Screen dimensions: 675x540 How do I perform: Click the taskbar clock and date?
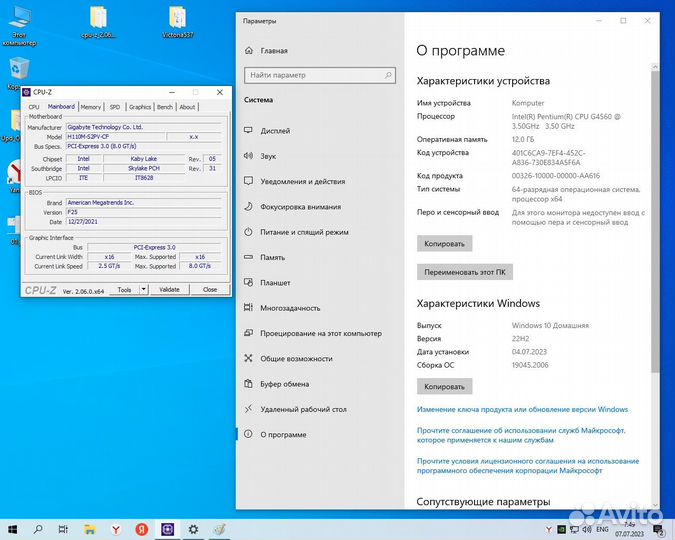(x=629, y=529)
